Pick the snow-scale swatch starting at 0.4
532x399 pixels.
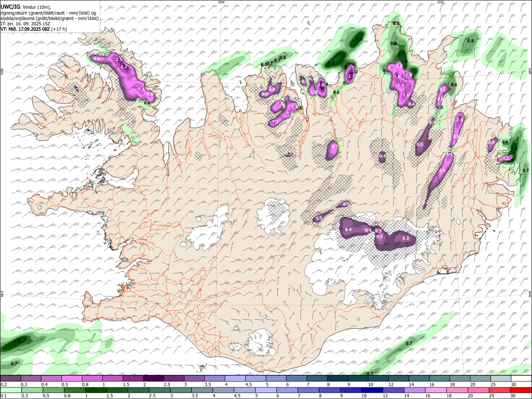point(51,379)
